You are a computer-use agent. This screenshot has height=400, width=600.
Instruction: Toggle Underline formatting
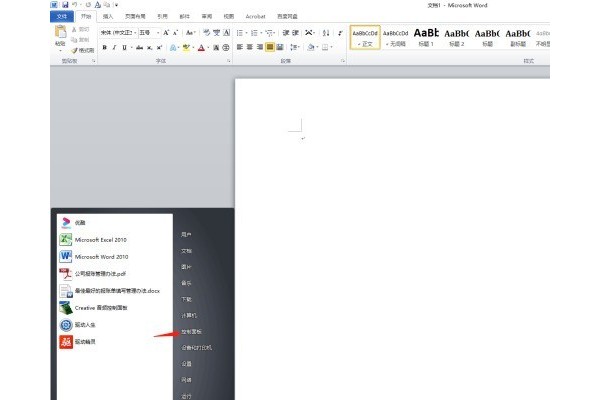point(124,48)
